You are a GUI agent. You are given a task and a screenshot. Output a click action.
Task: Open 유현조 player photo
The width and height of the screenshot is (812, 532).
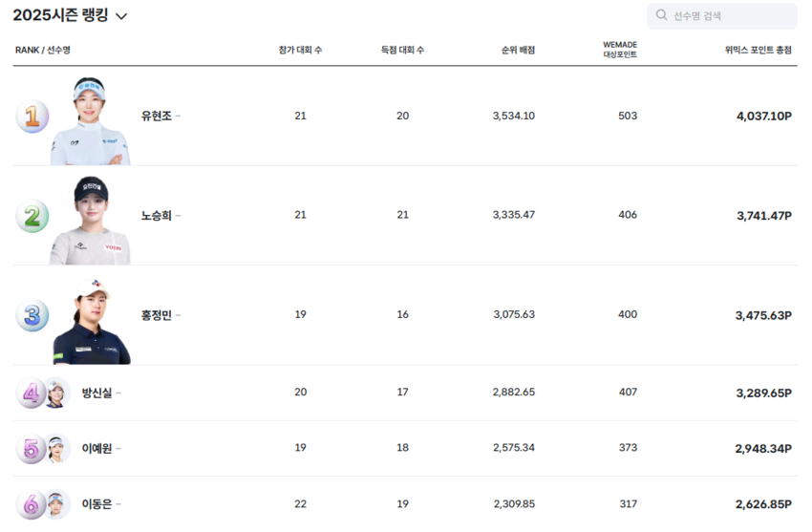pyautogui.click(x=90, y=122)
